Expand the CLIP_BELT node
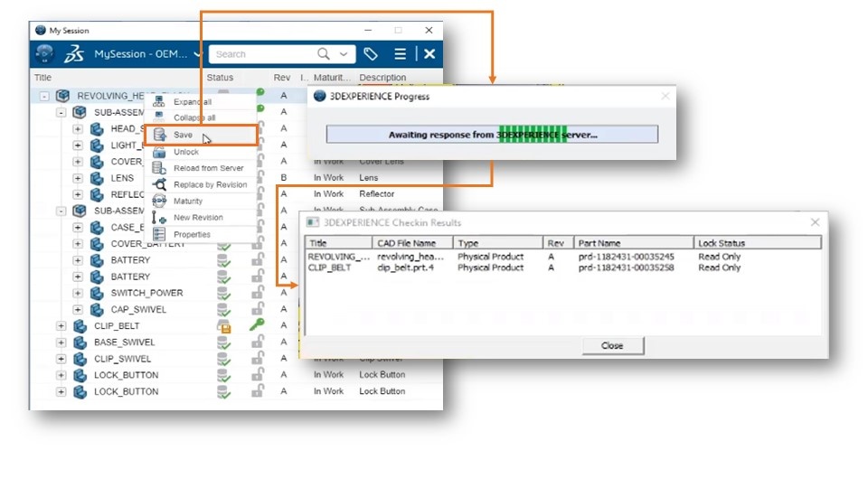The width and height of the screenshot is (868, 488). click(x=61, y=326)
